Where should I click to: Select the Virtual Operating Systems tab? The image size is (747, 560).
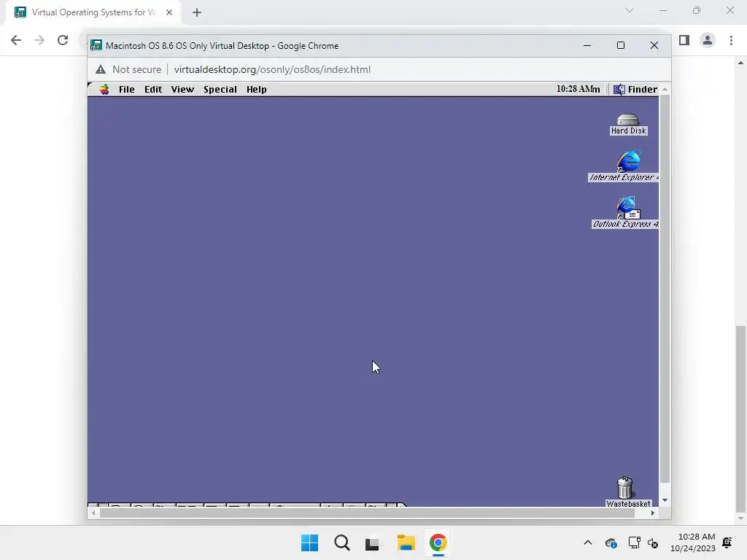point(93,12)
